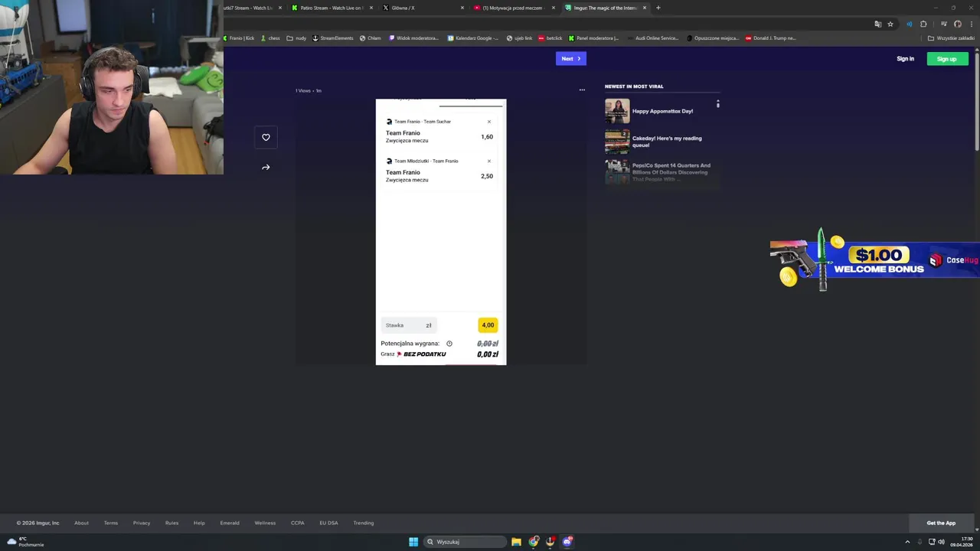Click the heart favorite icon beside the post
The height and width of the screenshot is (551, 980).
click(266, 137)
